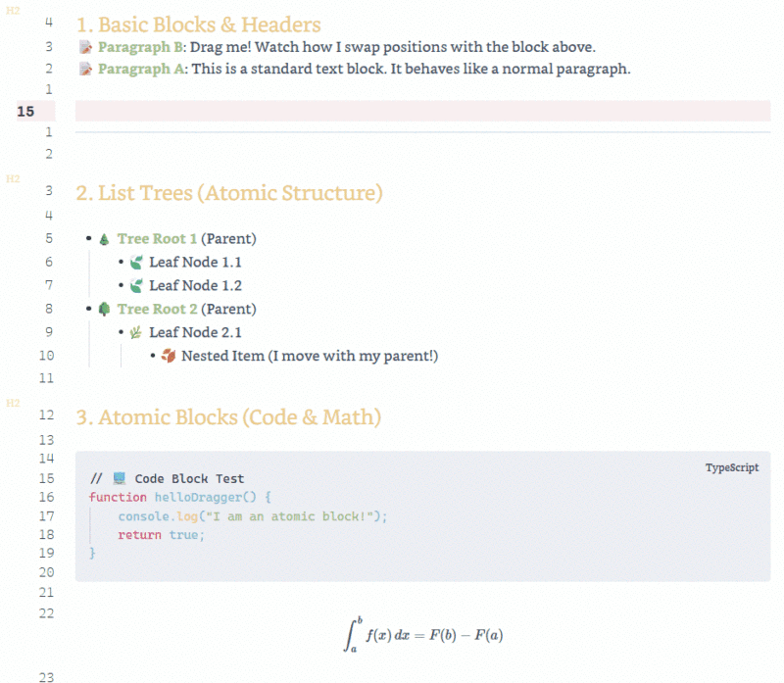Click the leaf icon beside Leaf Node 1.2
Viewport: 784px width, 683px height.
[x=137, y=286]
